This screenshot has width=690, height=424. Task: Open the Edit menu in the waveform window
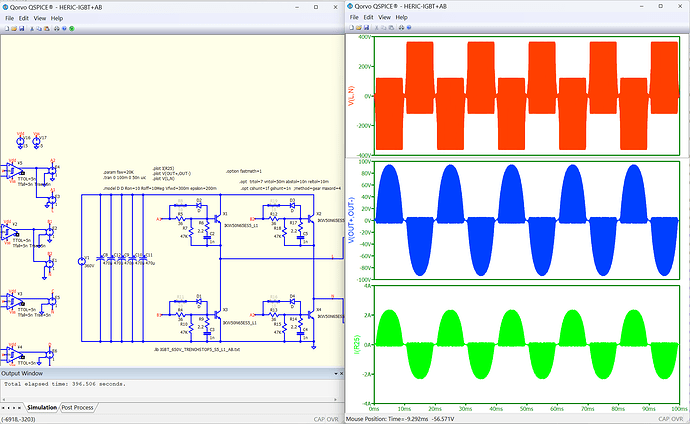[368, 17]
